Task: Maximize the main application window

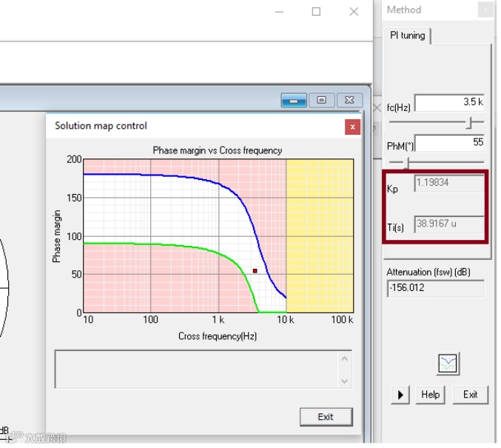Action: click(x=316, y=12)
